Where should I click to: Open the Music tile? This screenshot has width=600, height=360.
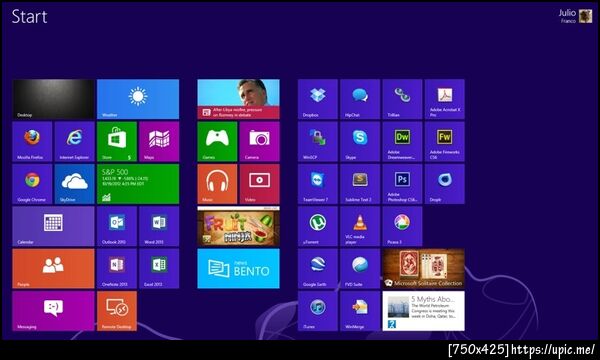217,184
